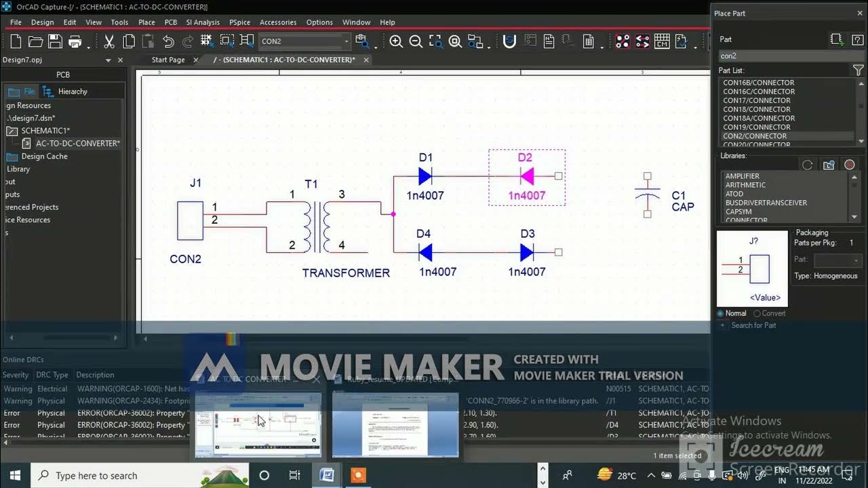Image resolution: width=868 pixels, height=488 pixels.
Task: Zoom to area with the dashed-box magnifier icon
Action: point(435,41)
